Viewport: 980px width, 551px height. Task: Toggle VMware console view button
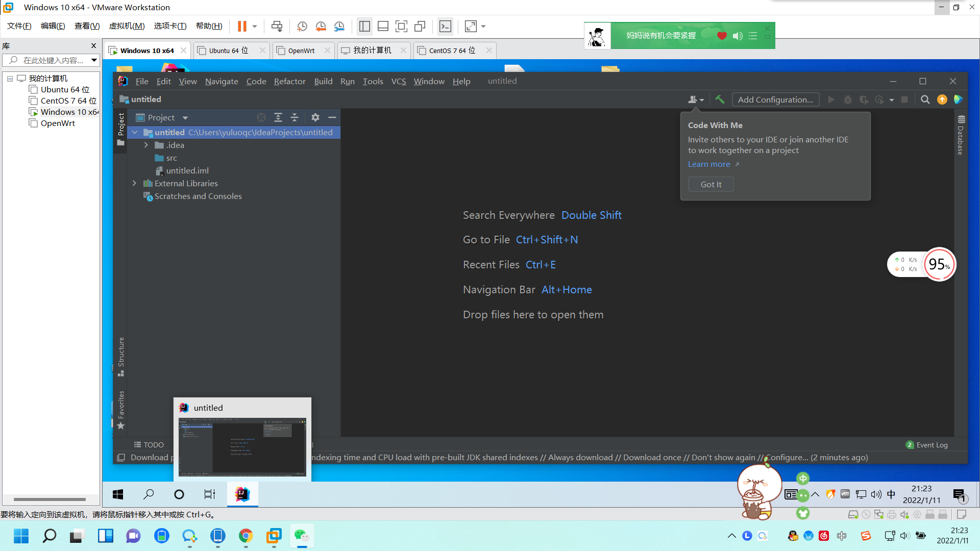(446, 27)
